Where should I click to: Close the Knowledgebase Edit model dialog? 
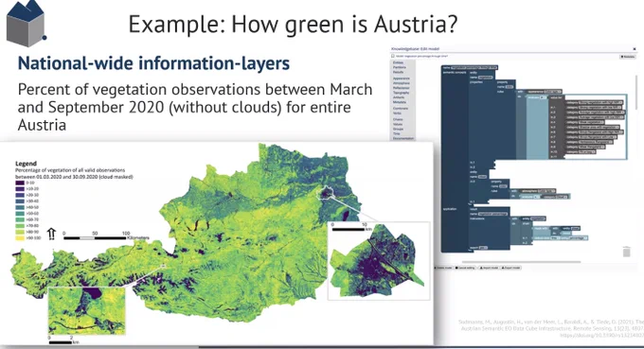[635, 49]
